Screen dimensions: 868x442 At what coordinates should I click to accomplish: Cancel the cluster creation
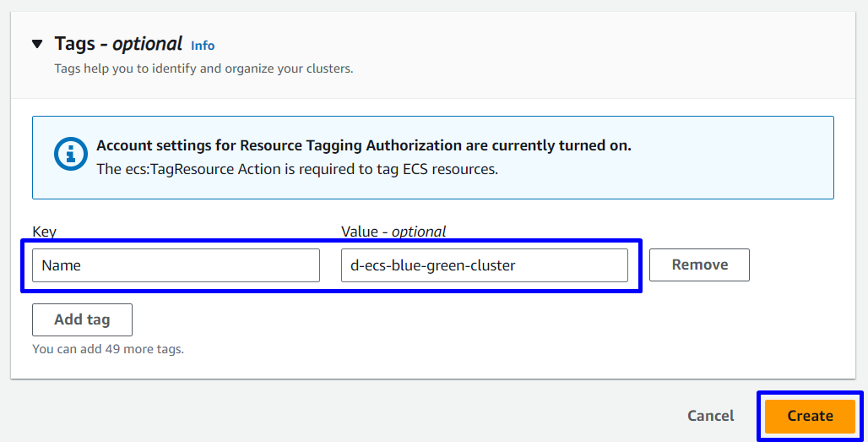(710, 416)
